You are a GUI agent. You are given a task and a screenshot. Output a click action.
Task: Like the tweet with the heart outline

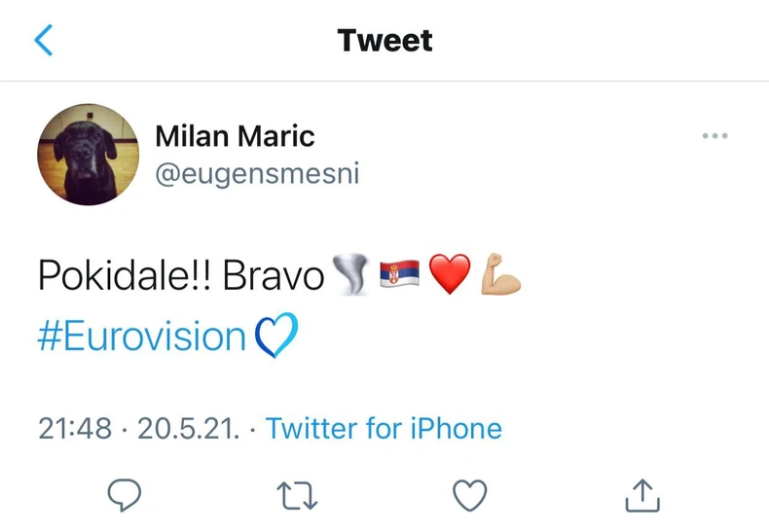pyautogui.click(x=470, y=496)
